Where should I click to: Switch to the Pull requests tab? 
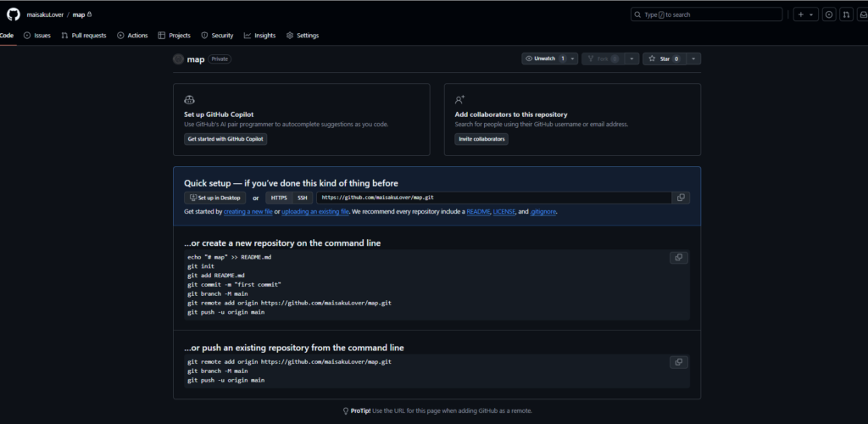point(84,36)
